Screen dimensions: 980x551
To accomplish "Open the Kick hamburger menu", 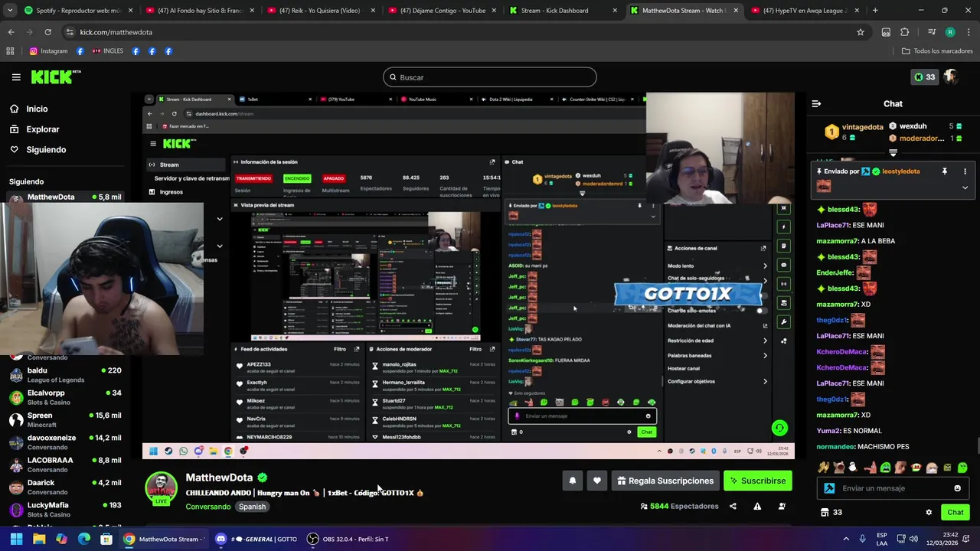I will (x=16, y=77).
